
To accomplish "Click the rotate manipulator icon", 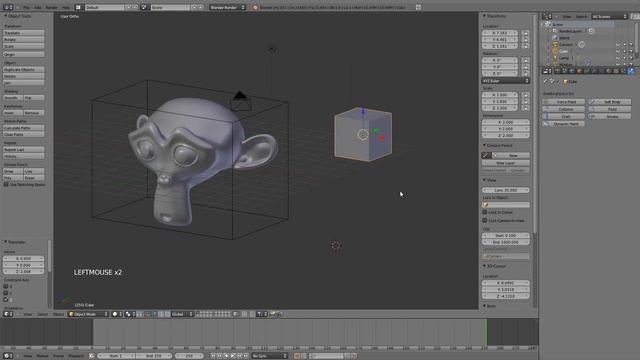I will click(161, 314).
